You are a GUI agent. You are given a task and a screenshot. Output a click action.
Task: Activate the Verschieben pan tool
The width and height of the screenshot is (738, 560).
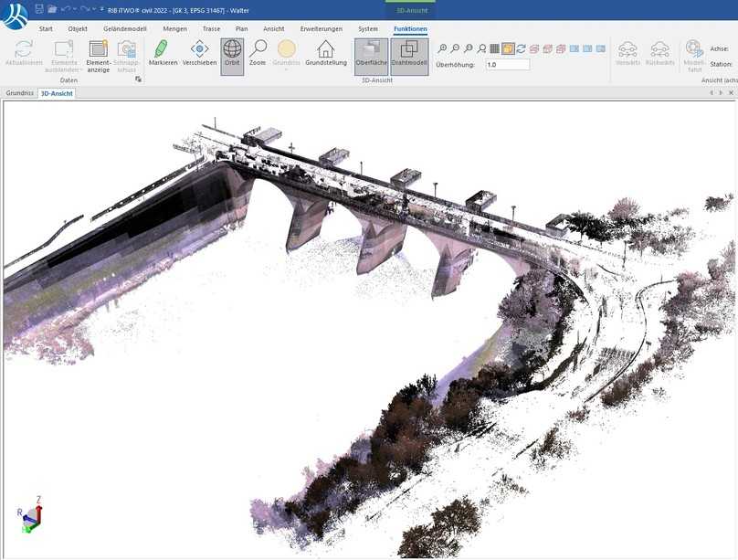(199, 54)
